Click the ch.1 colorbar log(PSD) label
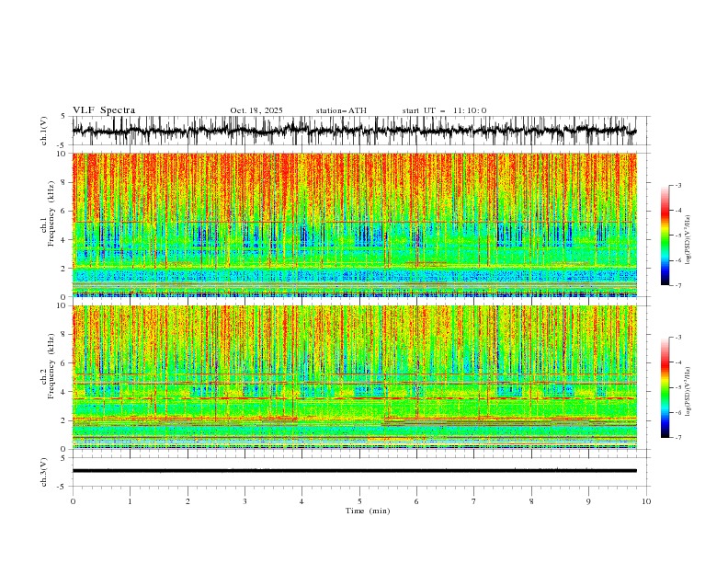This screenshot has height=563, width=728. coord(688,240)
